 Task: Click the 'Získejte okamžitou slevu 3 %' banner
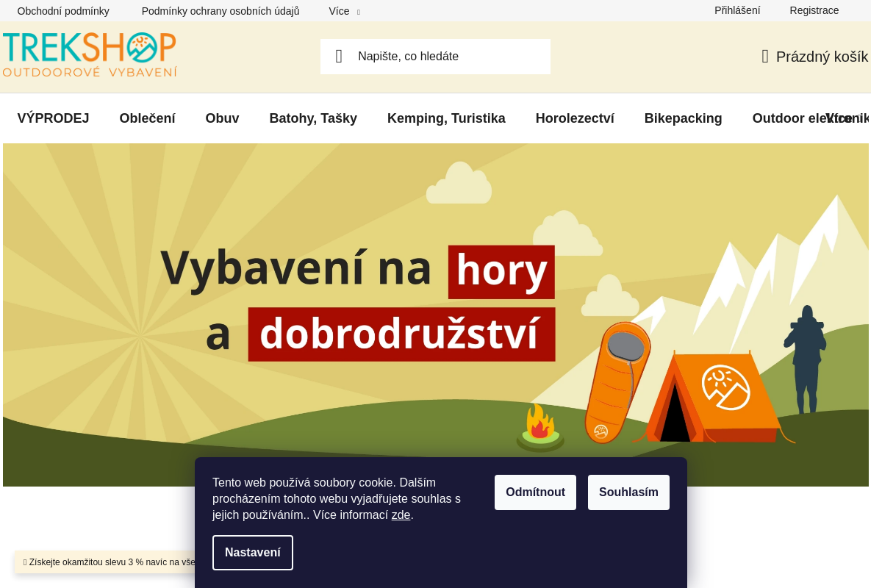[105, 562]
